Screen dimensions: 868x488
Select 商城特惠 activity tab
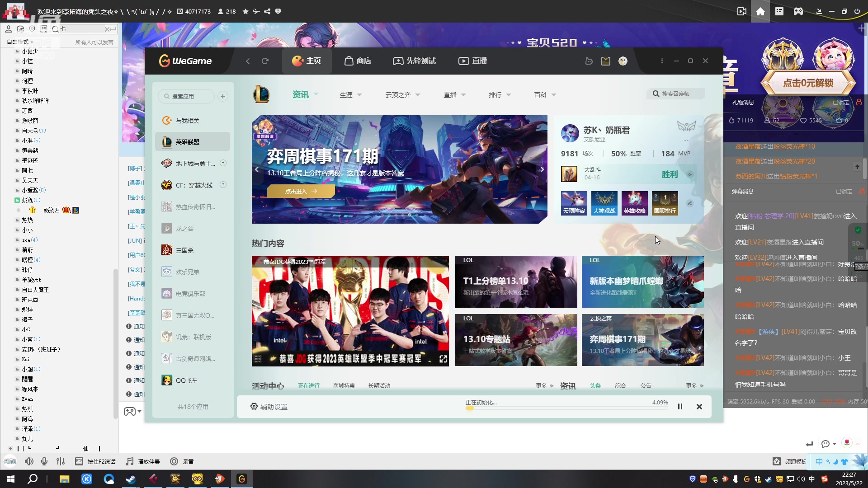pyautogui.click(x=344, y=386)
